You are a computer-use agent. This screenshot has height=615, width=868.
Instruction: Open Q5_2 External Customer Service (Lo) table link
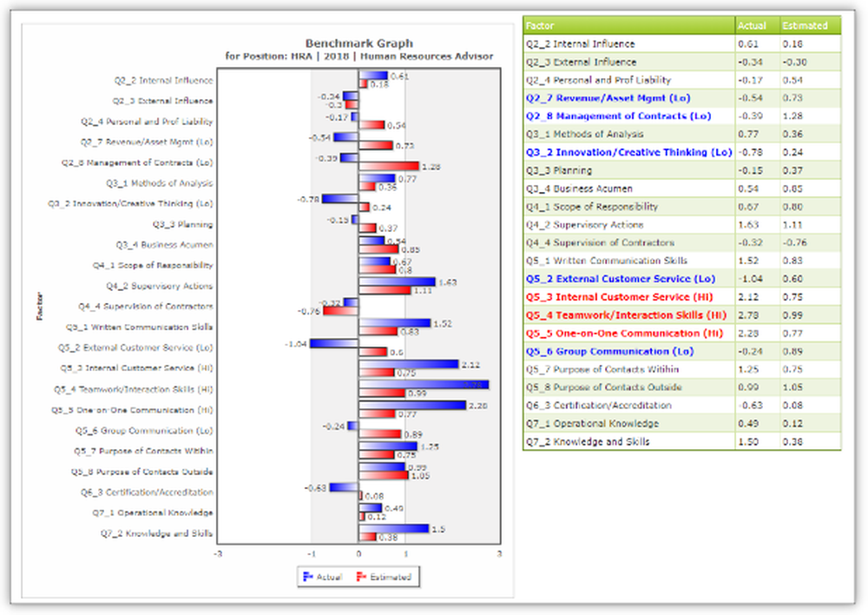[x=621, y=279]
